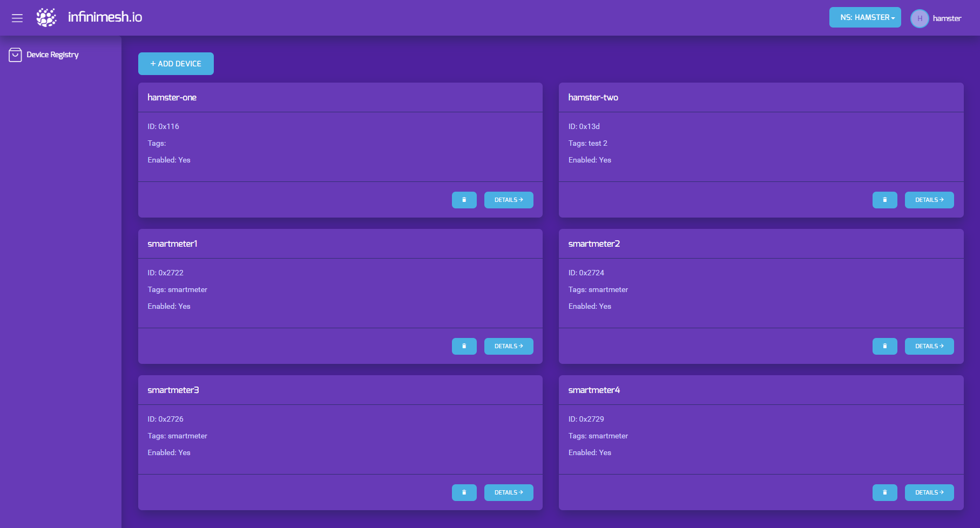Click the ID: 0x2724 text
The image size is (980, 528).
point(586,273)
